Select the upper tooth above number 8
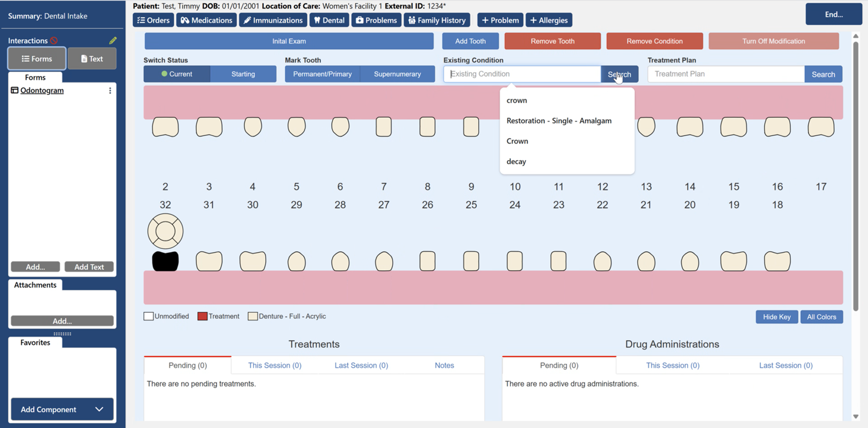This screenshot has width=868, height=428. (x=427, y=127)
